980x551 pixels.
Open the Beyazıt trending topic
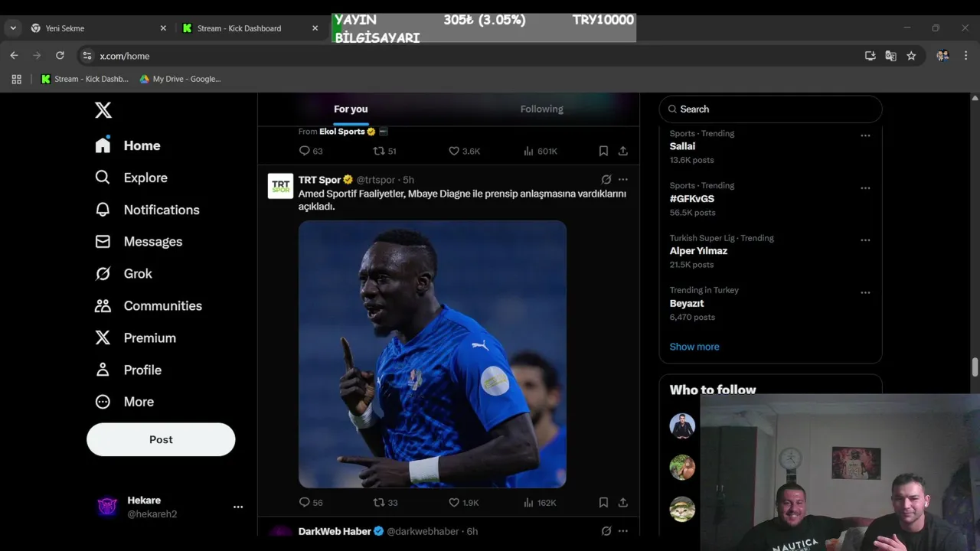coord(687,303)
